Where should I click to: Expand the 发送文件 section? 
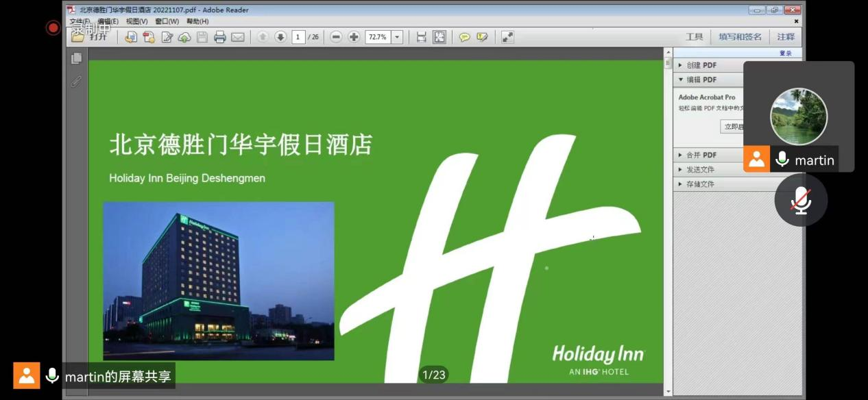pyautogui.click(x=700, y=169)
